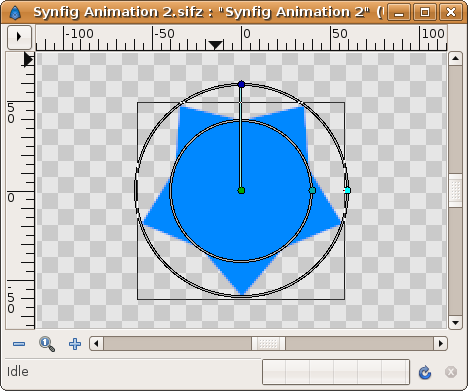
Task: Reset zoom with the magnifier icon
Action: (47, 344)
